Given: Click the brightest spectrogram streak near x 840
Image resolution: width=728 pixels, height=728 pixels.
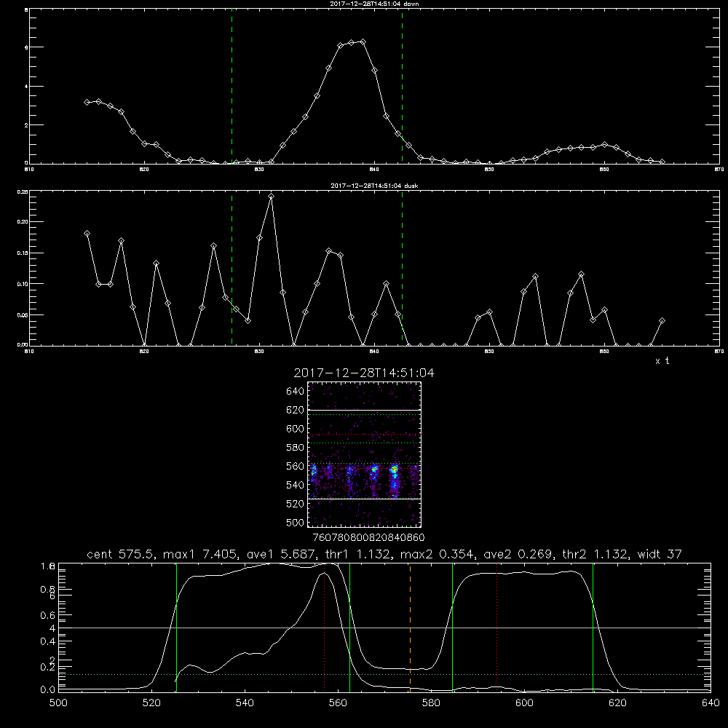Looking at the screenshot, I should point(394,478).
